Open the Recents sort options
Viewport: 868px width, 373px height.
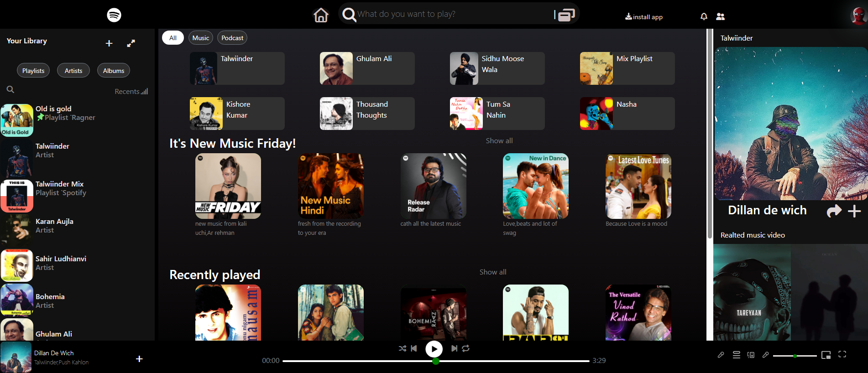[x=131, y=92]
